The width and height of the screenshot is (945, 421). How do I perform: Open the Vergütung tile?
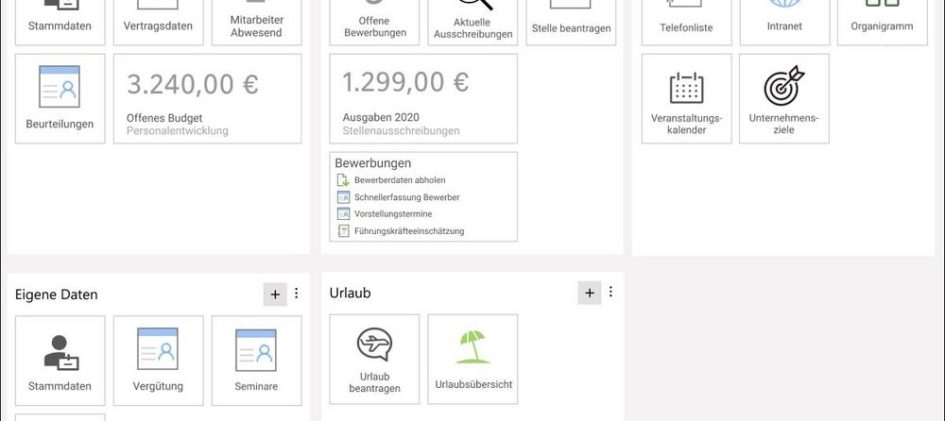click(x=158, y=361)
